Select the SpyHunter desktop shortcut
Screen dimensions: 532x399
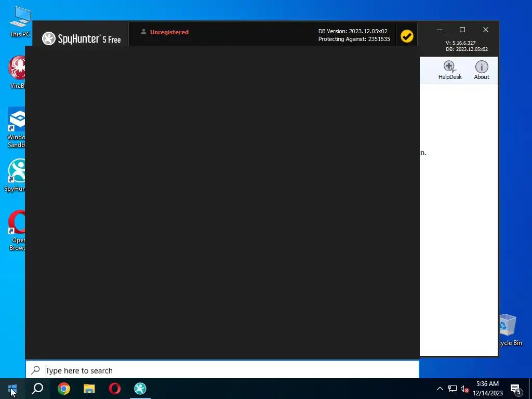point(15,176)
